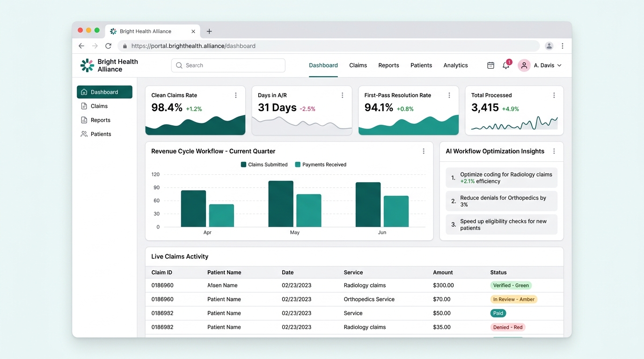Click the Denied - Red status badge

click(508, 327)
